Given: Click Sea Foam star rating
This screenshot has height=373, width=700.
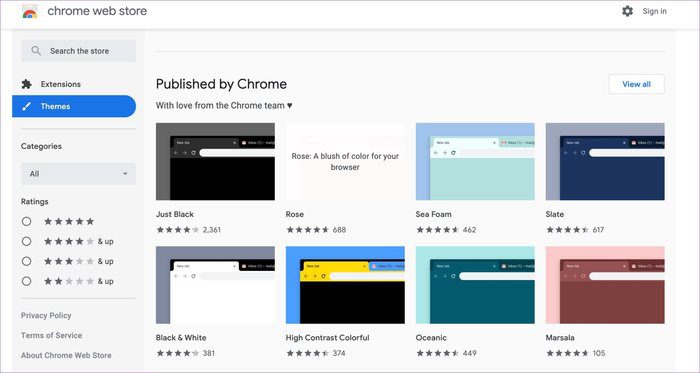Looking at the screenshot, I should tap(437, 230).
